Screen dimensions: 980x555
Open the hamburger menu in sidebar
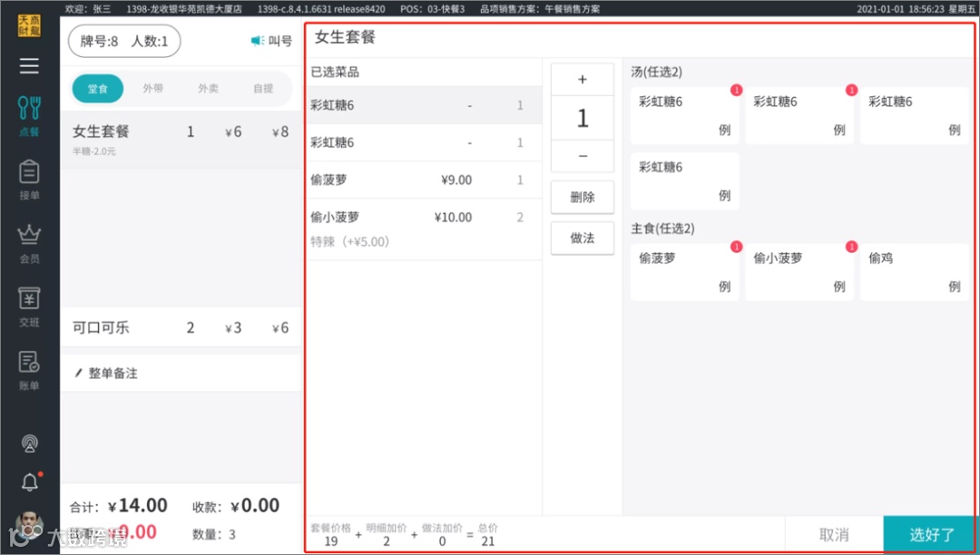coord(29,65)
